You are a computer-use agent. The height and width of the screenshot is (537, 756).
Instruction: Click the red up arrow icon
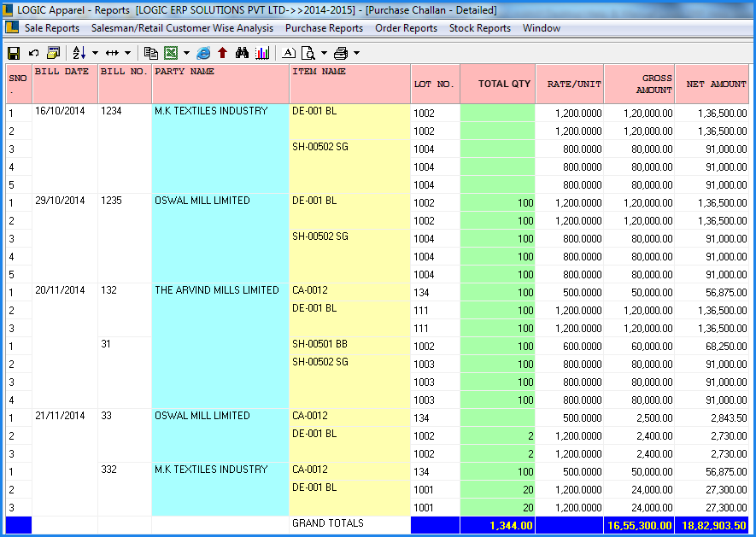coord(222,53)
